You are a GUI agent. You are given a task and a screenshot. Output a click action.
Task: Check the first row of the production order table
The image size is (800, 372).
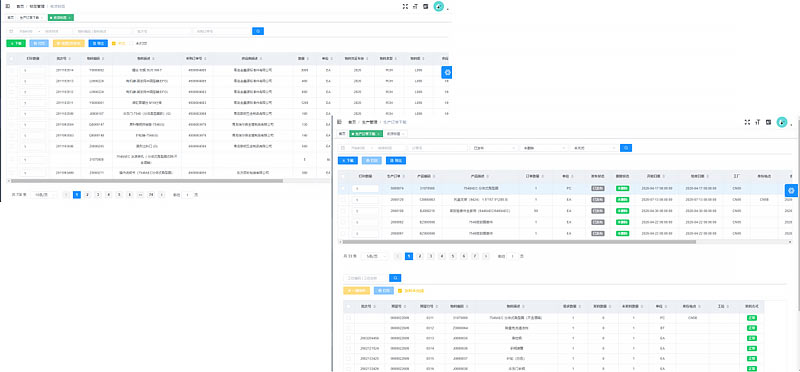click(x=343, y=188)
